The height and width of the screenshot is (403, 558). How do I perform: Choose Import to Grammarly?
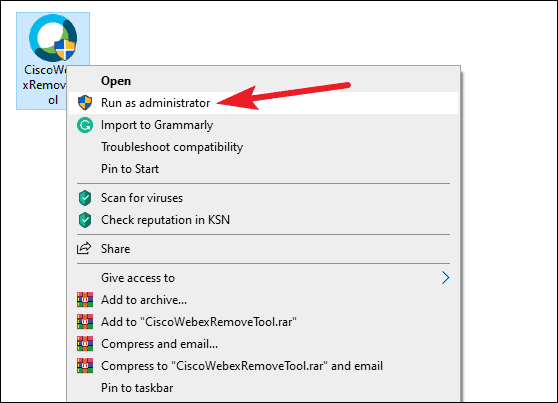263,125
